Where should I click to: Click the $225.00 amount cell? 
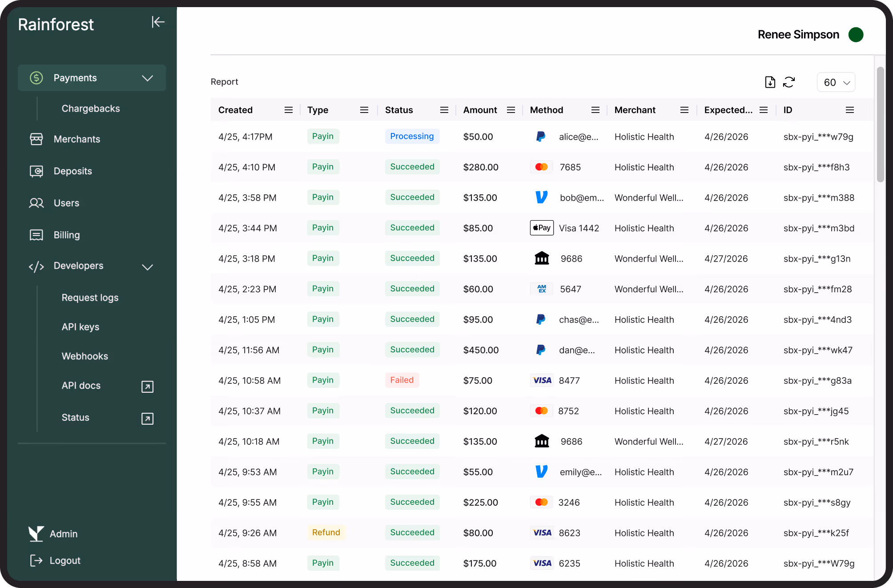481,503
